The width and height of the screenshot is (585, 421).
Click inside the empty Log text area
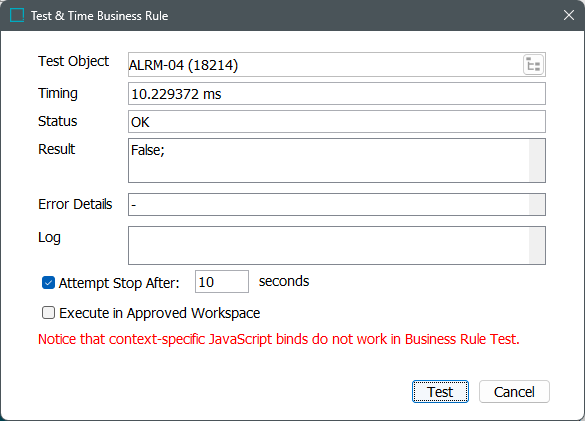click(328, 246)
